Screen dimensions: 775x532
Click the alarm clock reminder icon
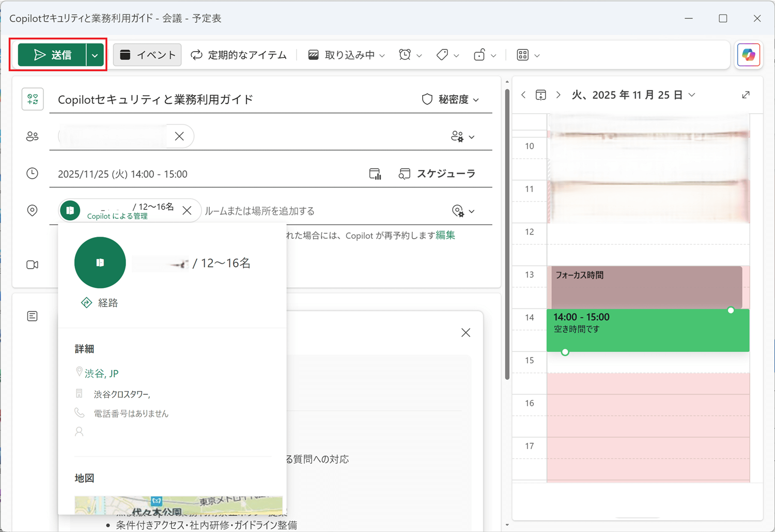(405, 55)
